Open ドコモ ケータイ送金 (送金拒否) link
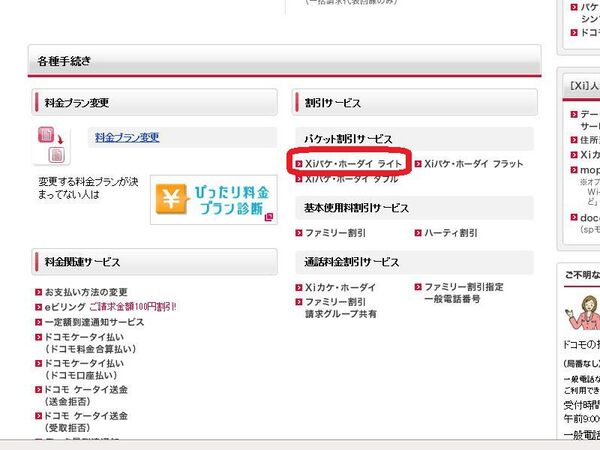 86,395
